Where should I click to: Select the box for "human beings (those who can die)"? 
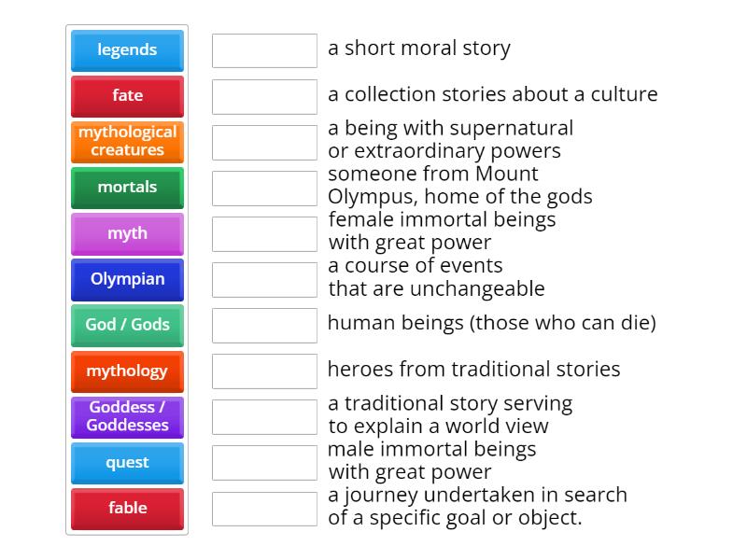point(265,325)
